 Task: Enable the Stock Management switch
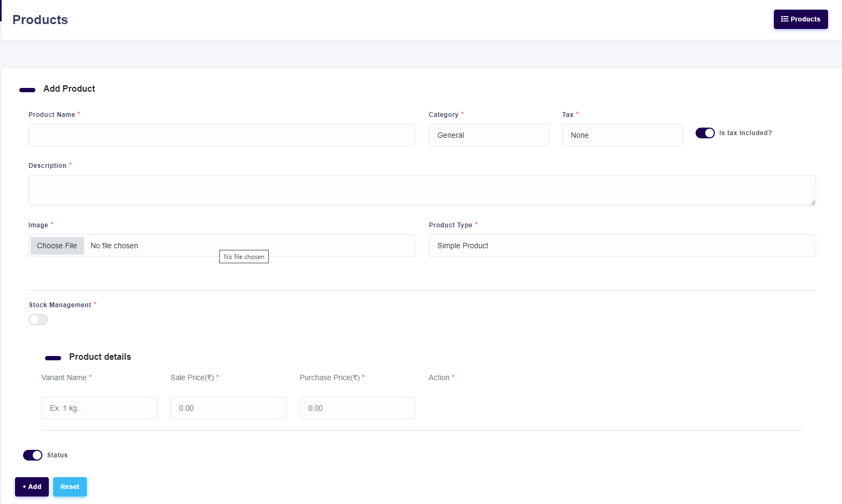tap(38, 320)
